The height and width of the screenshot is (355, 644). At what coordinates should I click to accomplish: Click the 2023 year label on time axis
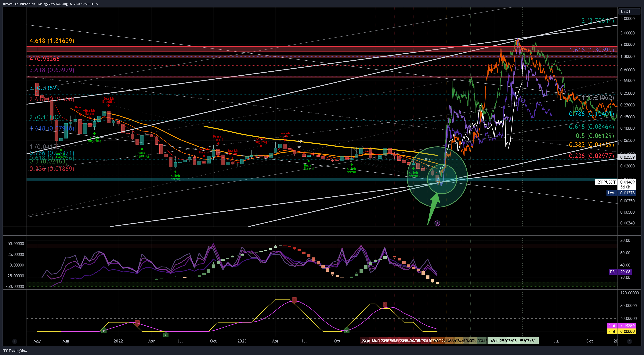[x=242, y=341]
